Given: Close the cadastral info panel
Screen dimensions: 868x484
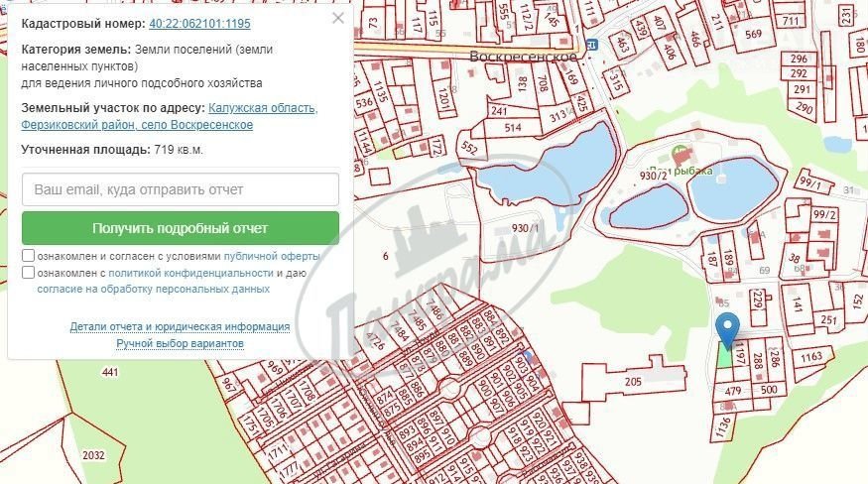Looking at the screenshot, I should [x=338, y=19].
